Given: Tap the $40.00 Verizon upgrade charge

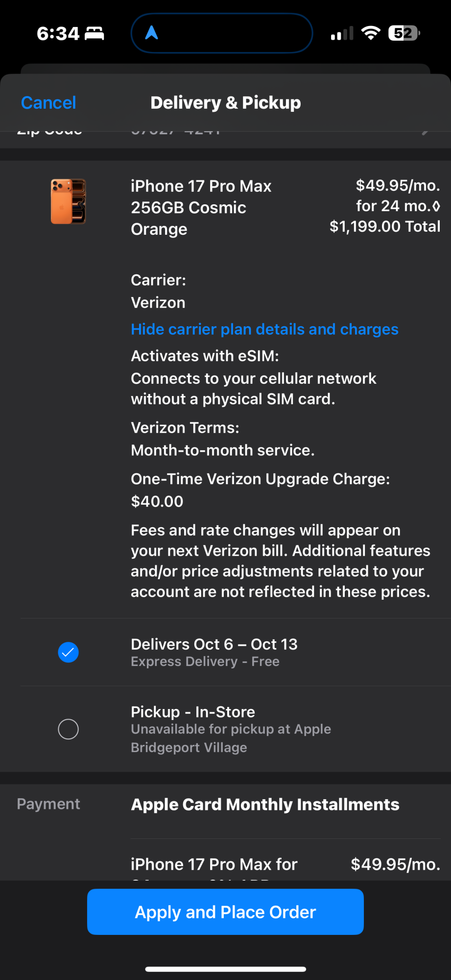Looking at the screenshot, I should point(157,501).
